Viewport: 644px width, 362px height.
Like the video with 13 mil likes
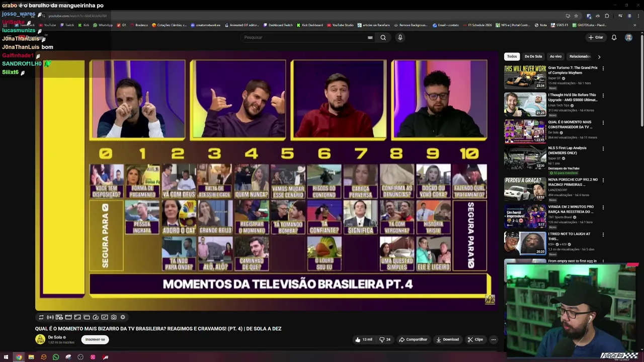tap(364, 339)
